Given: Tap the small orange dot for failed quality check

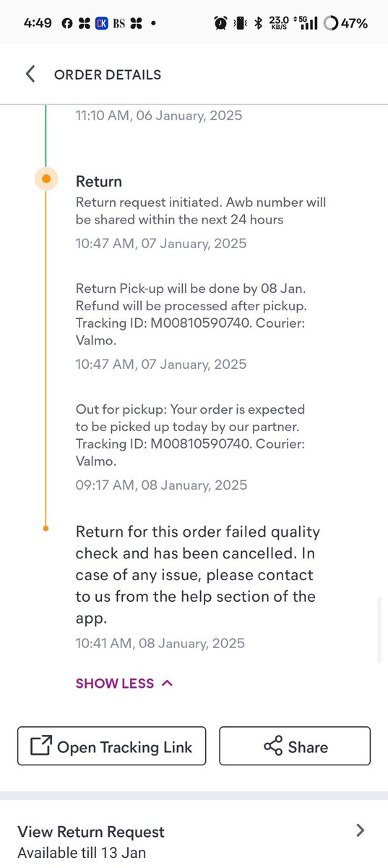Looking at the screenshot, I should pyautogui.click(x=46, y=529).
